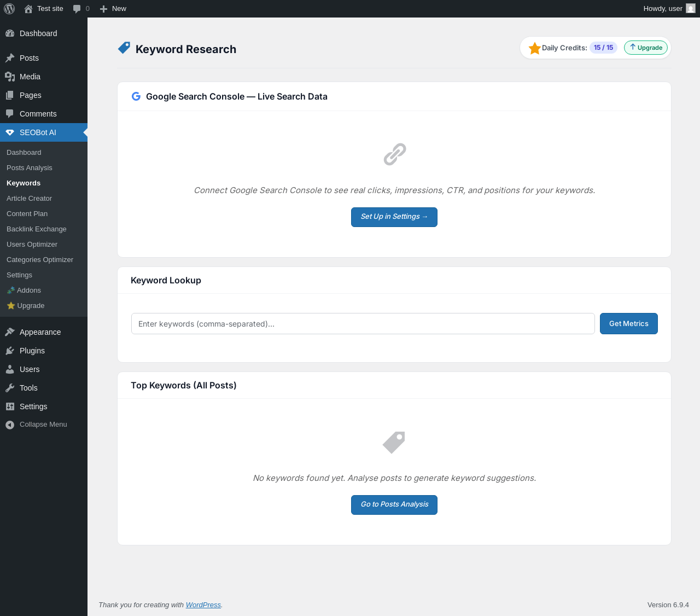Open Users Optimizer from the submenu

(x=32, y=245)
